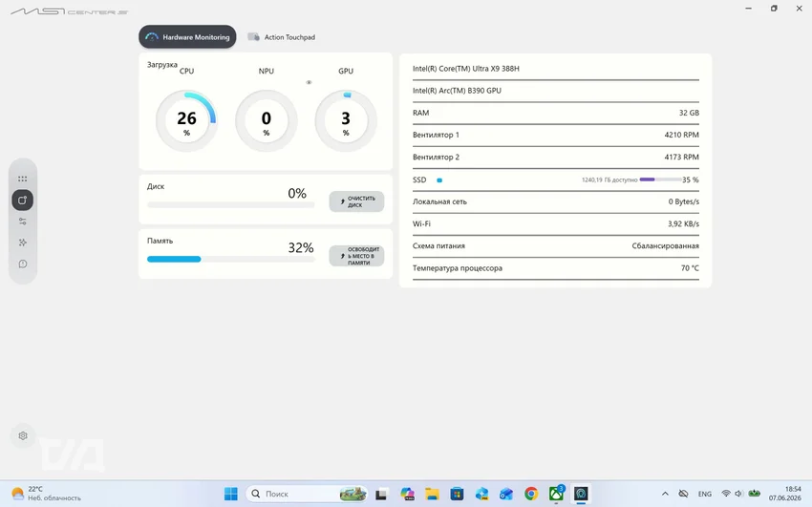Open the weather widget showing 22°C
812x507 pixels.
tap(46, 494)
